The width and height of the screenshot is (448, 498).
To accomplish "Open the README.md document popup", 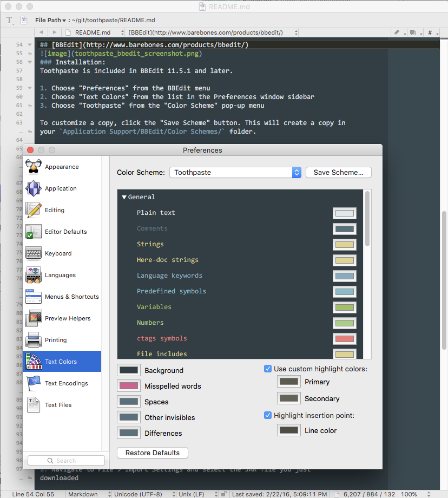I will (94, 32).
